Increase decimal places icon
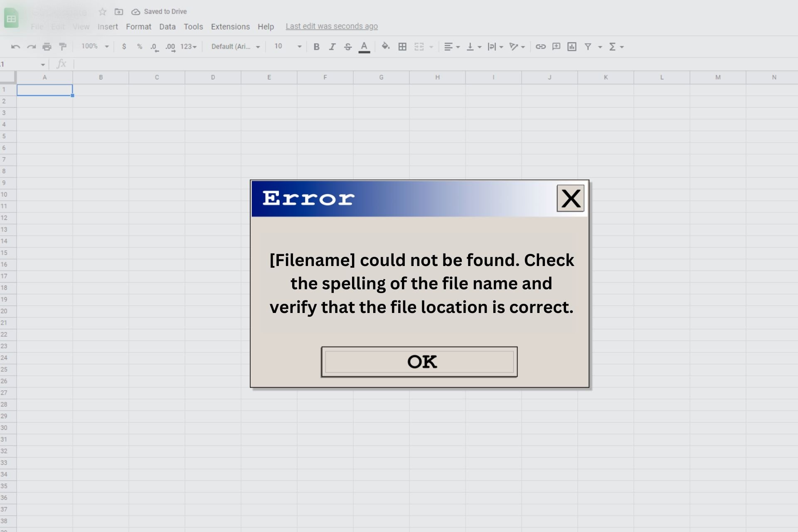Screen dimensions: 798x532 170,47
